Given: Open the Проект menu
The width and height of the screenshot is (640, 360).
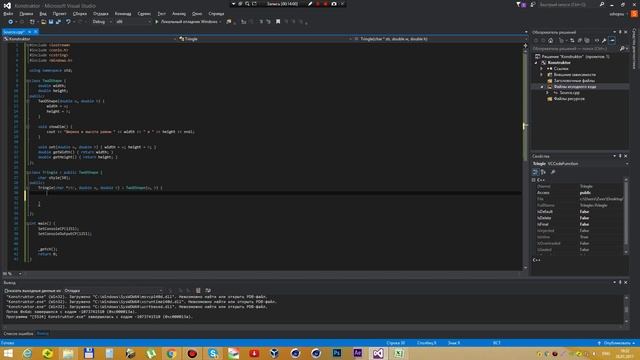Looking at the screenshot, I should 59,13.
